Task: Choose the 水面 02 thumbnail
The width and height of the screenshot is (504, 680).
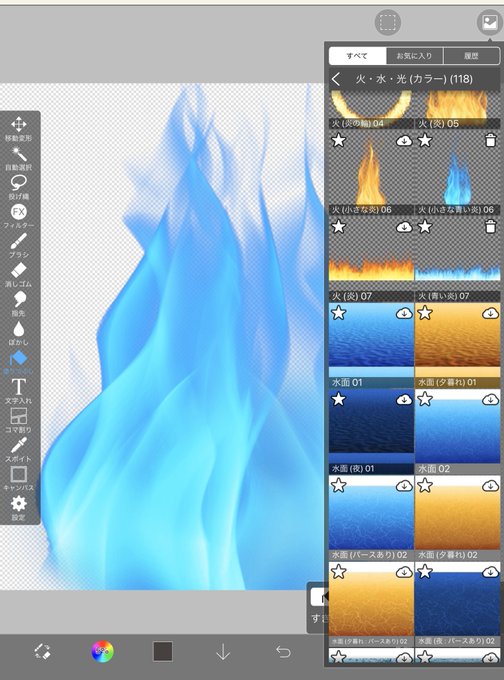Action: [458, 432]
